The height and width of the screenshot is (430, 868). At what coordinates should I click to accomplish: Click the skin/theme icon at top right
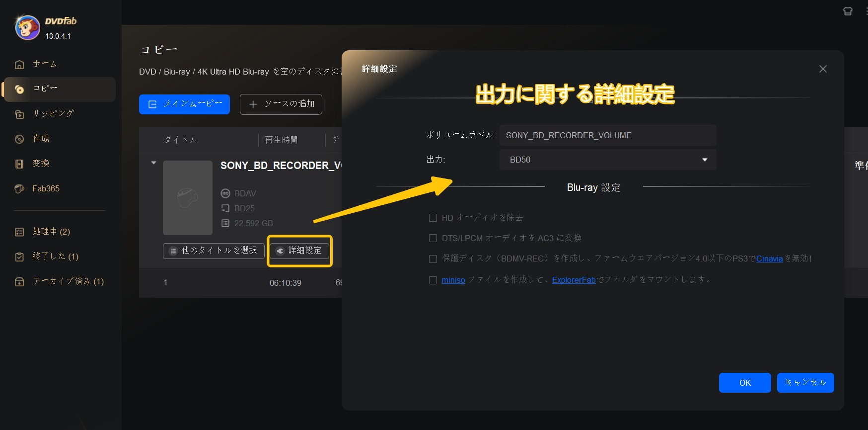pyautogui.click(x=848, y=11)
